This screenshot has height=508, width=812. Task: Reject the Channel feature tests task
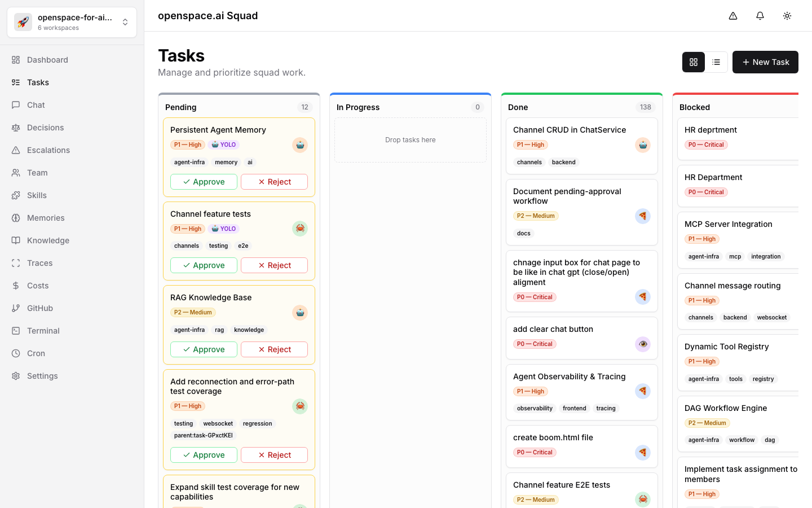pos(274,265)
